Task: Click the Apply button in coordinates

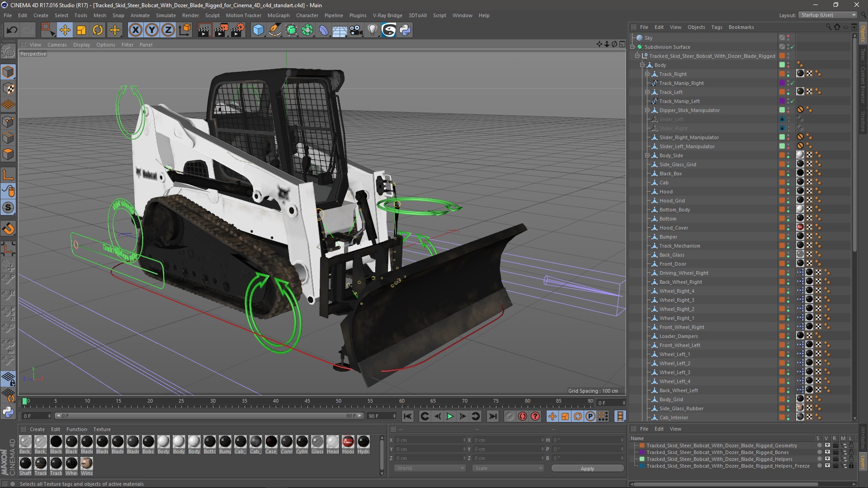Action: 587,469
